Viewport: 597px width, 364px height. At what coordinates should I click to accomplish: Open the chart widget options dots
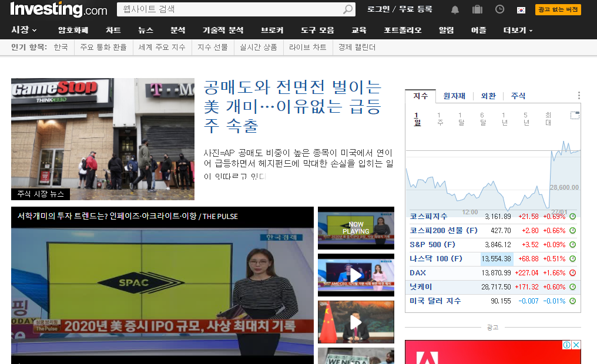[x=579, y=95]
